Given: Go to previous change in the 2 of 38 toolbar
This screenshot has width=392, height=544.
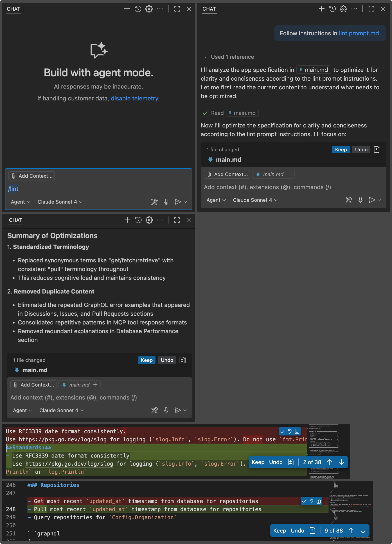Looking at the screenshot, I should [x=330, y=462].
